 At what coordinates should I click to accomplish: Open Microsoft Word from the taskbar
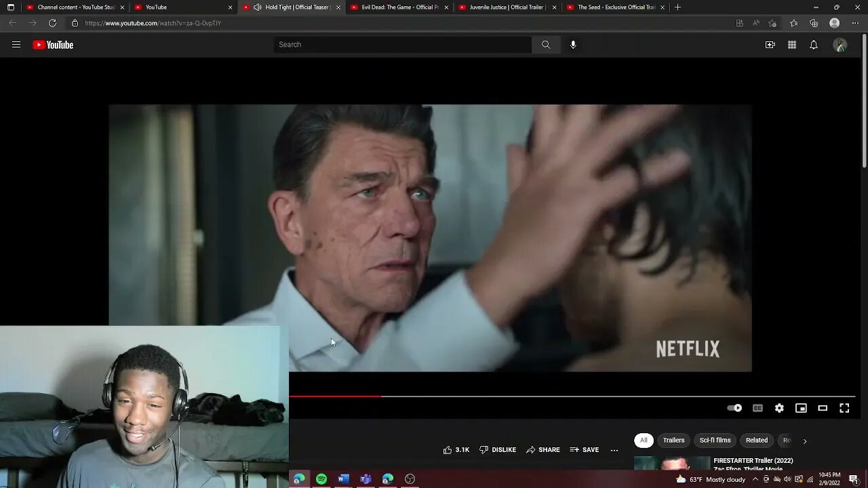344,479
